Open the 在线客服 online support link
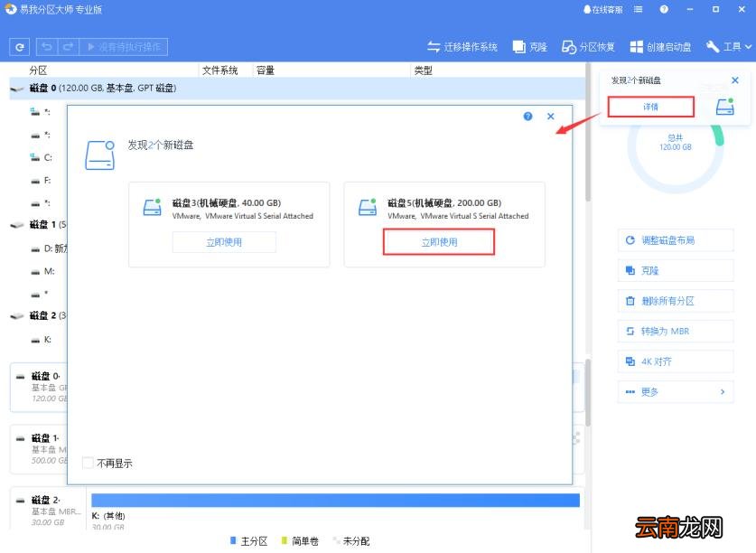Image resolution: width=756 pixels, height=553 pixels. coord(602,9)
